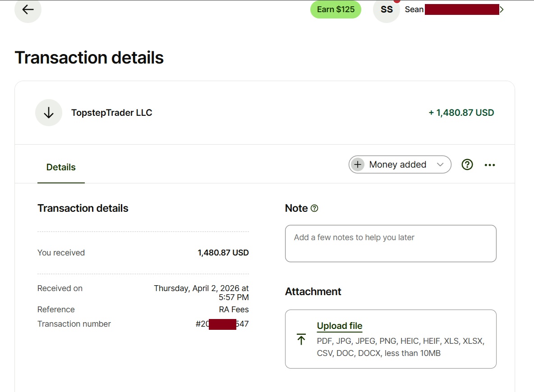Select the + 1,480.87 USD amount text
Screen dimensions: 534x392
(x=461, y=113)
